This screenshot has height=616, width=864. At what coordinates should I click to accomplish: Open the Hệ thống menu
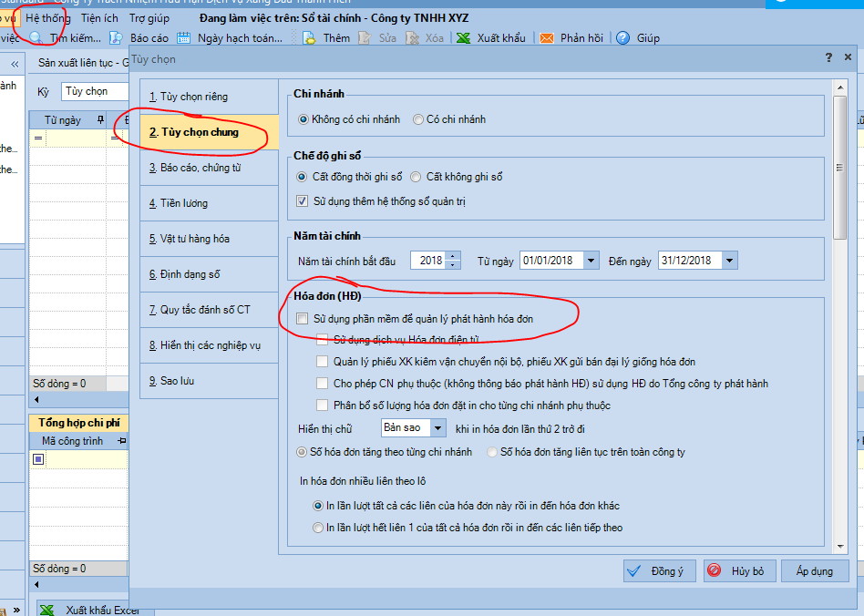pyautogui.click(x=47, y=18)
